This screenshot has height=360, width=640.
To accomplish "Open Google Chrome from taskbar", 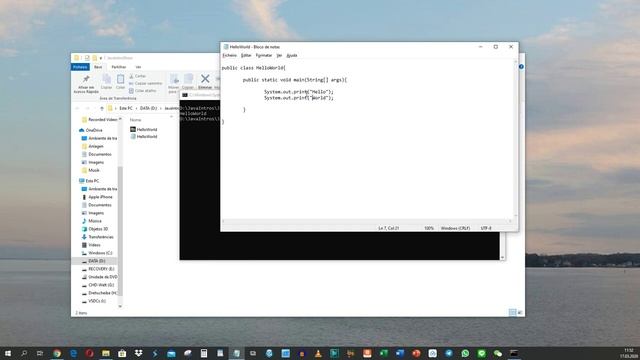I will click(x=57, y=353).
